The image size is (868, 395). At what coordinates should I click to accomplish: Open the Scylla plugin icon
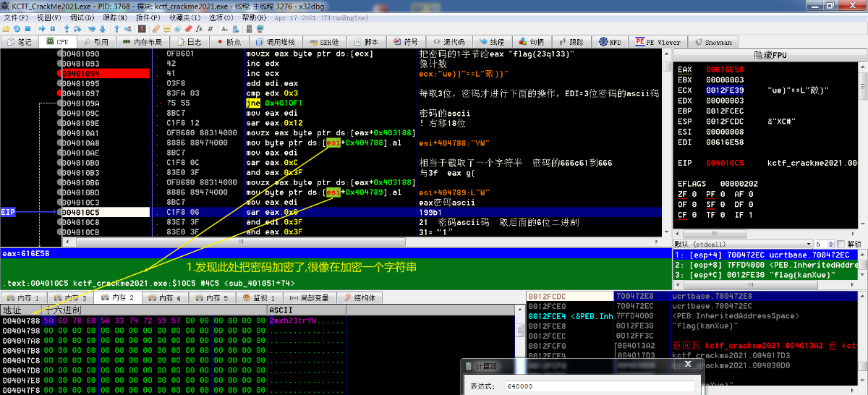(142, 29)
